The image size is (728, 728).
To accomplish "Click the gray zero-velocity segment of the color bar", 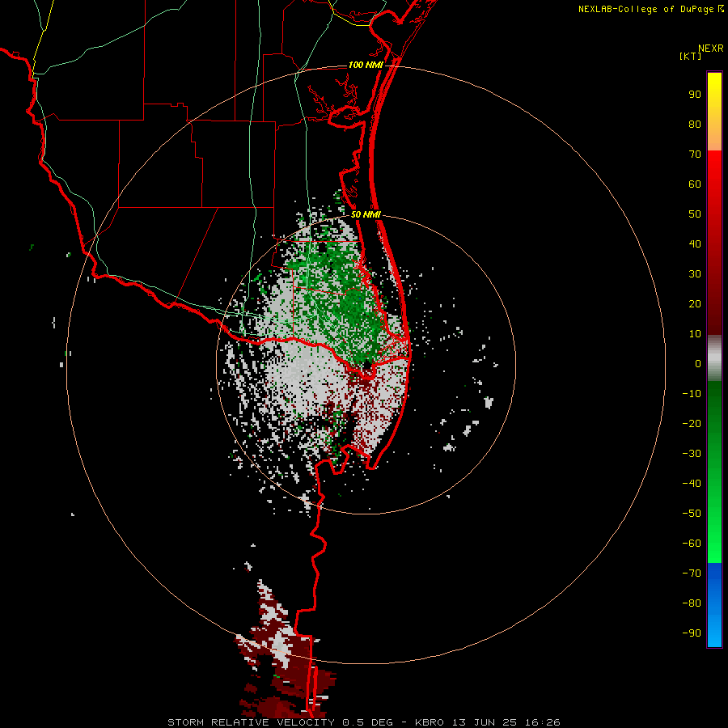I will pyautogui.click(x=714, y=358).
